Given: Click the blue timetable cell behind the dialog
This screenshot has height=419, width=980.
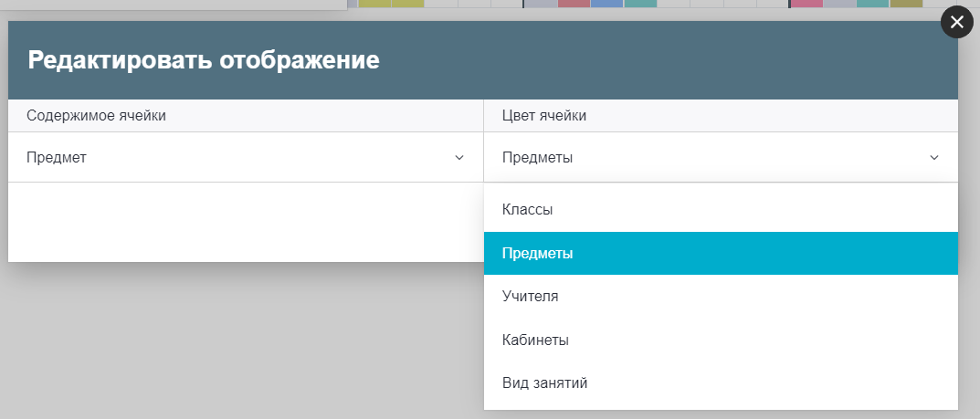Looking at the screenshot, I should 606,4.
